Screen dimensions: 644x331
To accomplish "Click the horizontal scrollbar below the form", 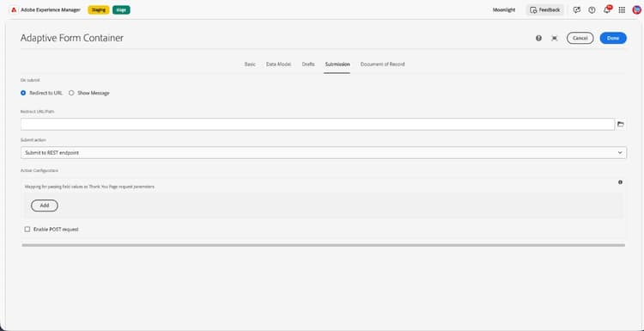I will click(323, 246).
